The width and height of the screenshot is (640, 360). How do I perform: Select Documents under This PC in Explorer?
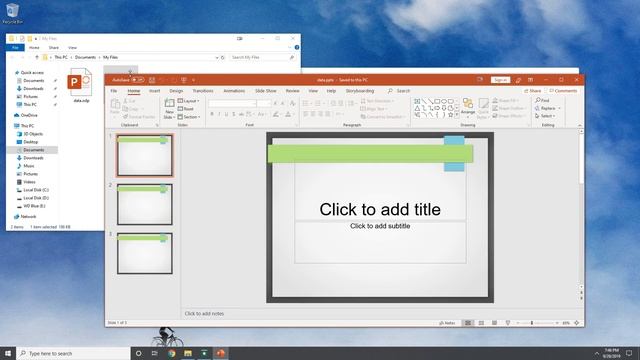pyautogui.click(x=33, y=150)
